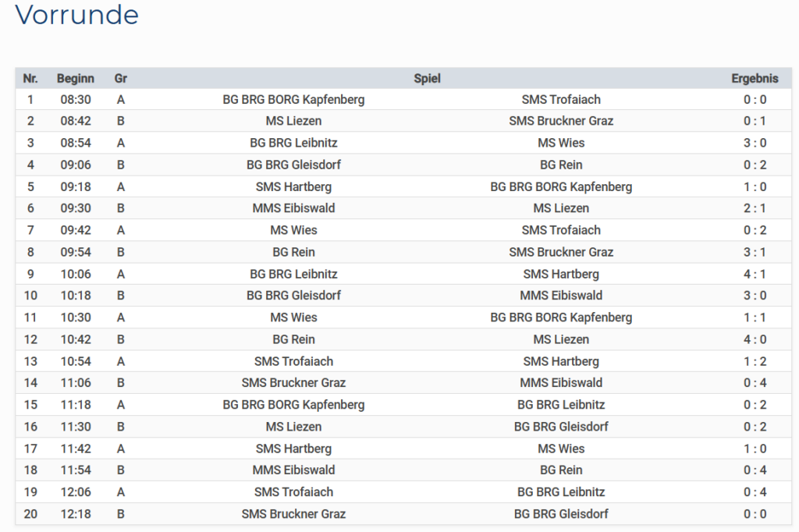Click MS Liezen in match number 2

pyautogui.click(x=293, y=121)
